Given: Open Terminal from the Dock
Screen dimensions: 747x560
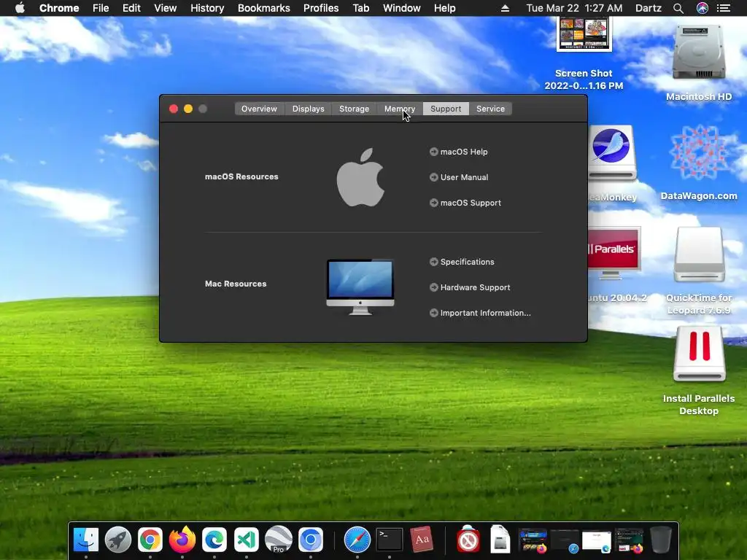Looking at the screenshot, I should pos(390,540).
